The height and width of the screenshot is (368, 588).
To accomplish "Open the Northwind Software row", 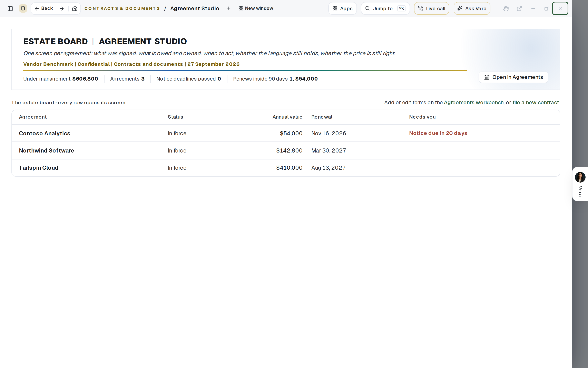I will [x=286, y=151].
